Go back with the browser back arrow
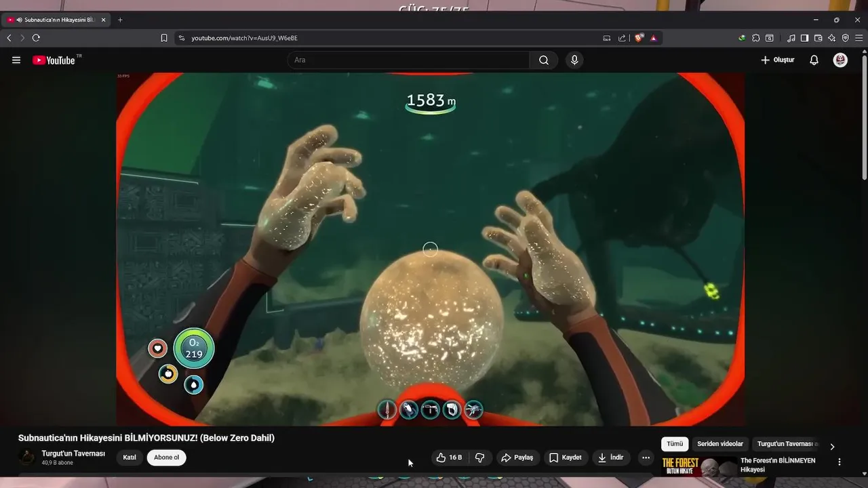 (9, 38)
